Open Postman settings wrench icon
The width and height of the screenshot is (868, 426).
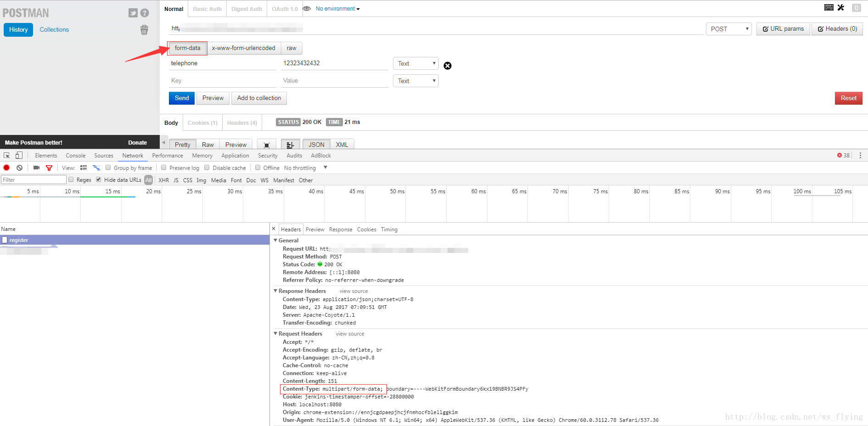tap(841, 7)
